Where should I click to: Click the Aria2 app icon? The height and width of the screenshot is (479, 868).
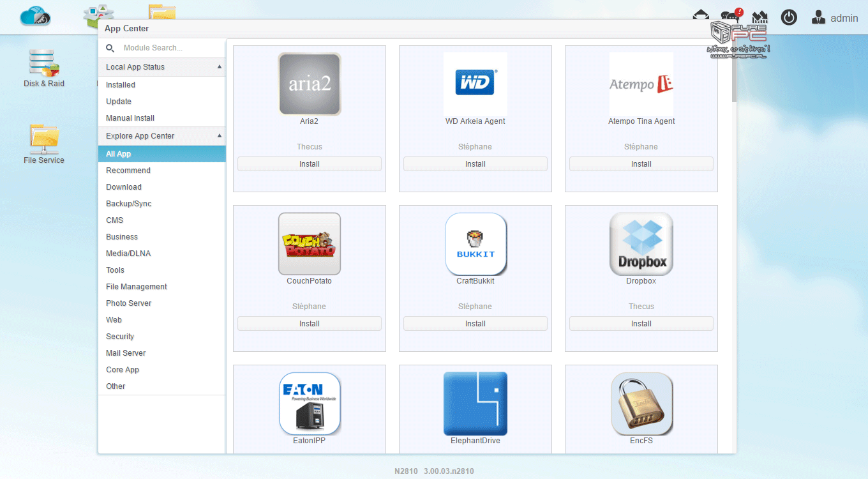(x=310, y=84)
